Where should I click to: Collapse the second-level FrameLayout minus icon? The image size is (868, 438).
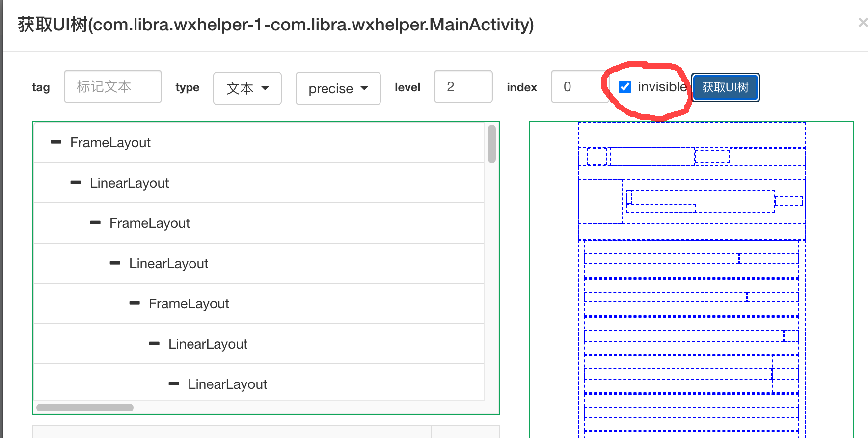click(x=95, y=223)
